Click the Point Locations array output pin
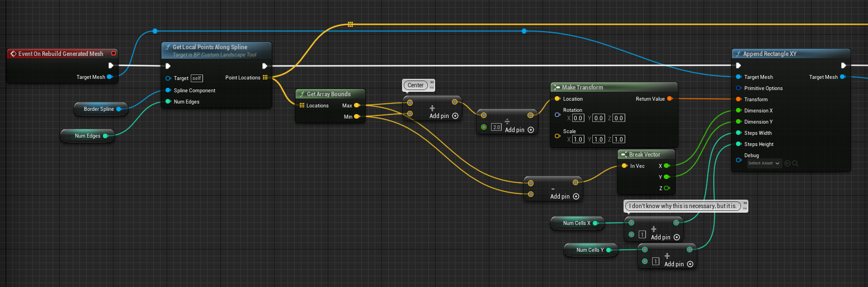Image resolution: width=868 pixels, height=287 pixels. point(265,78)
